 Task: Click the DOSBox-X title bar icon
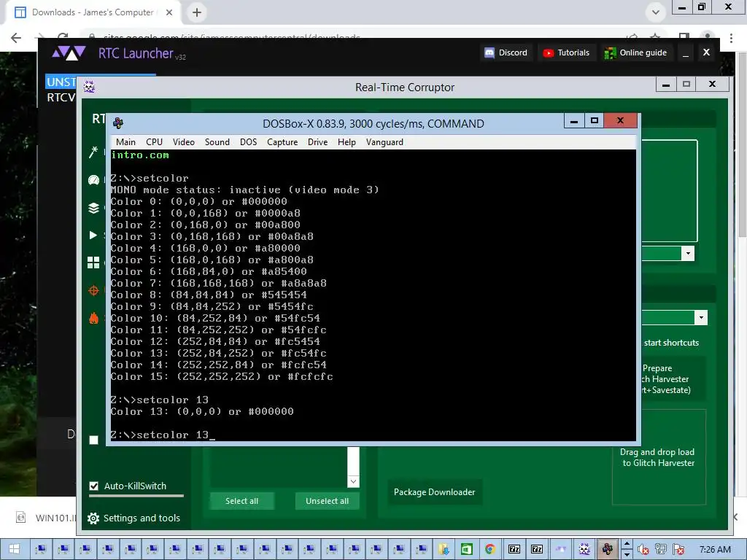tap(118, 123)
